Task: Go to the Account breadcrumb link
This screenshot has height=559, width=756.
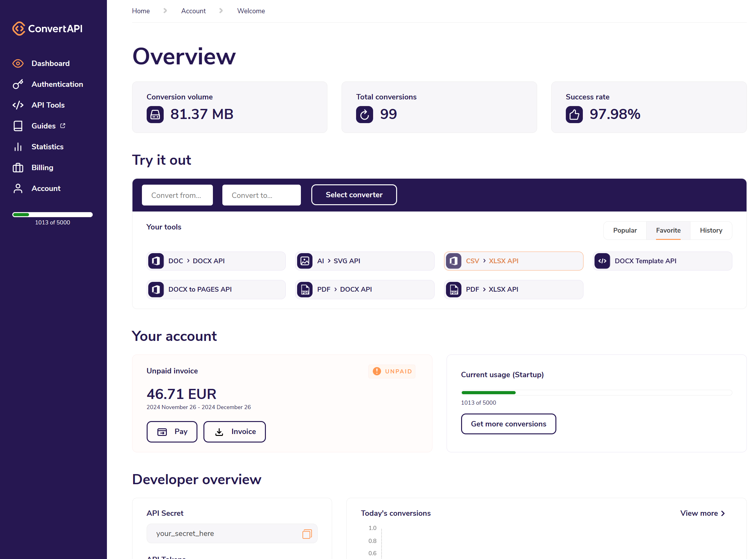Action: point(193,11)
